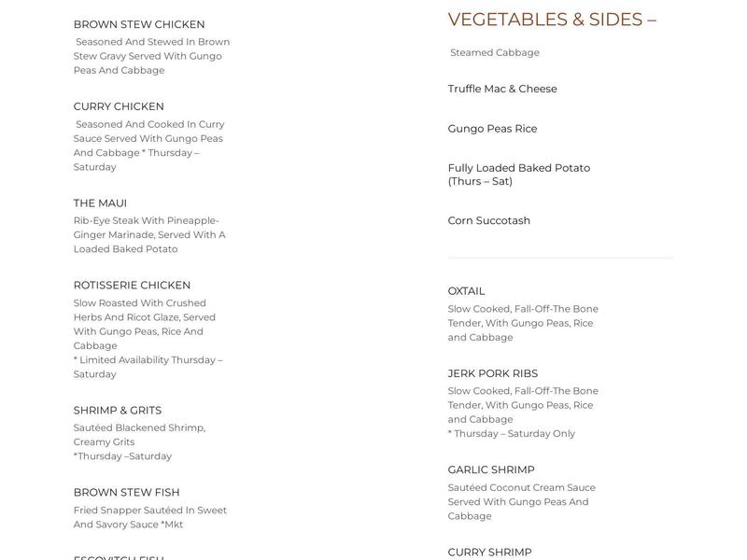Click the Oxtail dish heading
The height and width of the screenshot is (560, 747).
[467, 291]
